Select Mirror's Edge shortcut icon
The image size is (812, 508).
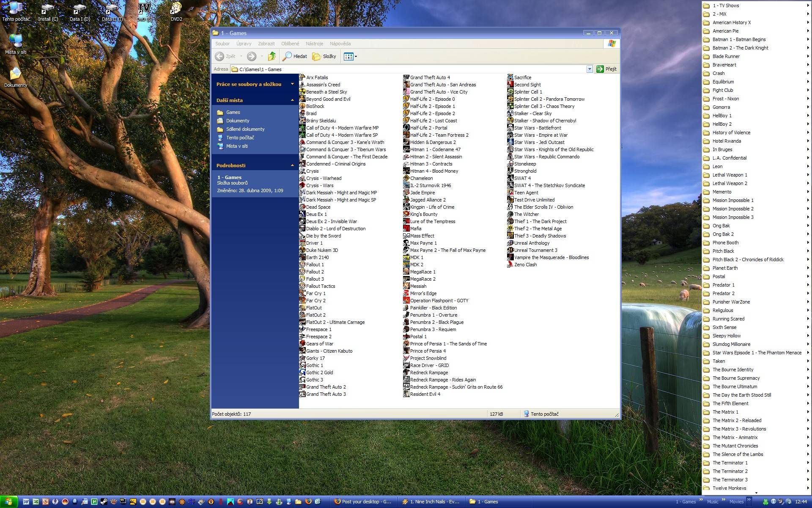(406, 293)
